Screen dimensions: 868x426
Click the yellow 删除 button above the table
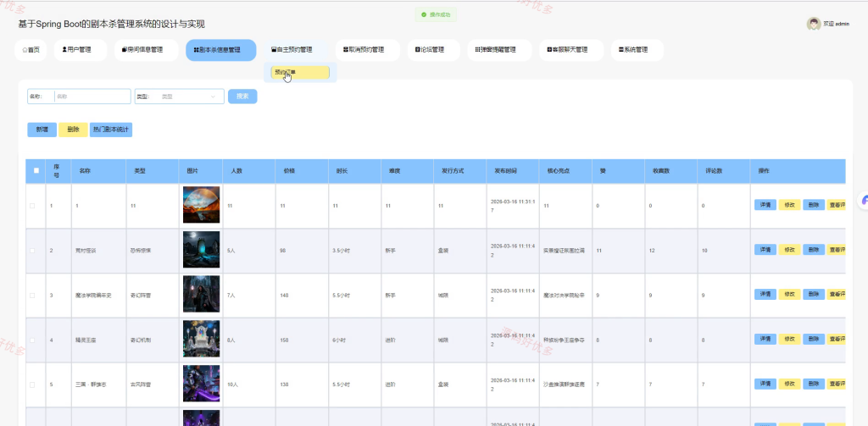[x=73, y=130]
